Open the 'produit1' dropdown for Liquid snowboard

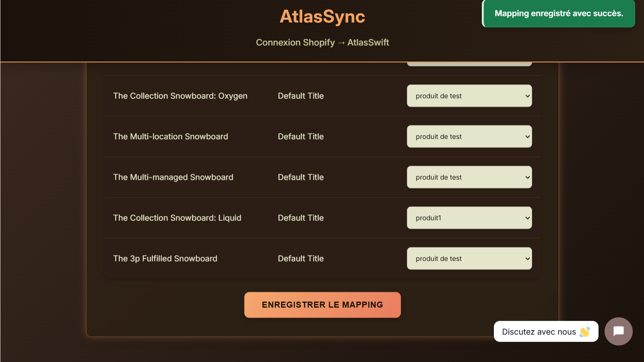click(x=469, y=218)
